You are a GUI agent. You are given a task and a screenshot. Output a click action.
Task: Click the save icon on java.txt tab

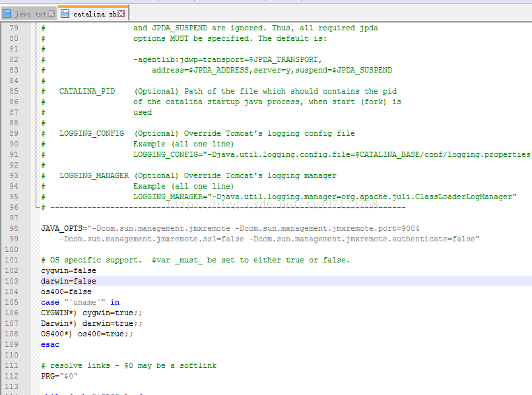click(7, 14)
